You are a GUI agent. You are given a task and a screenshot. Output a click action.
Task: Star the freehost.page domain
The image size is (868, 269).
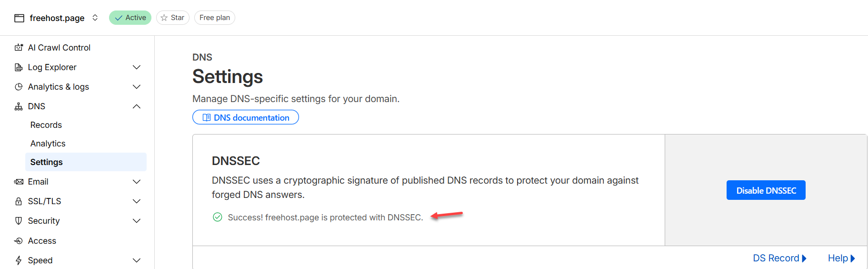pos(172,18)
